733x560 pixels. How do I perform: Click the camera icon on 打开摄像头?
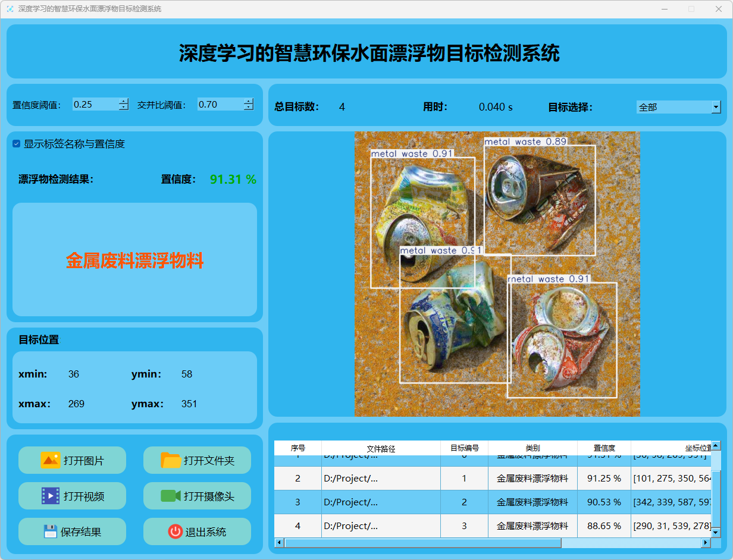170,496
